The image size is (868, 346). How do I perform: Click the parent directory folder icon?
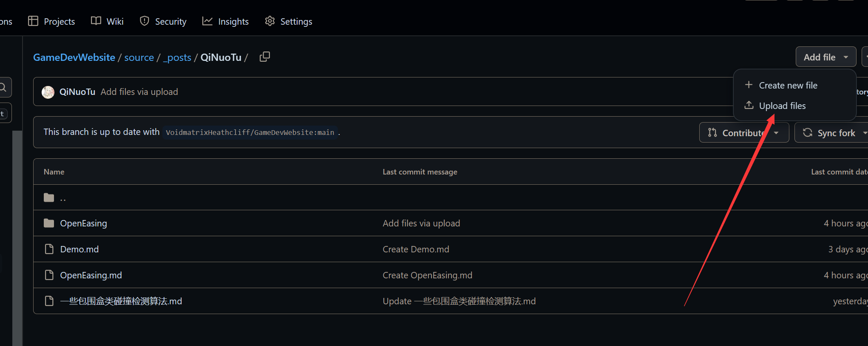pos(49,197)
